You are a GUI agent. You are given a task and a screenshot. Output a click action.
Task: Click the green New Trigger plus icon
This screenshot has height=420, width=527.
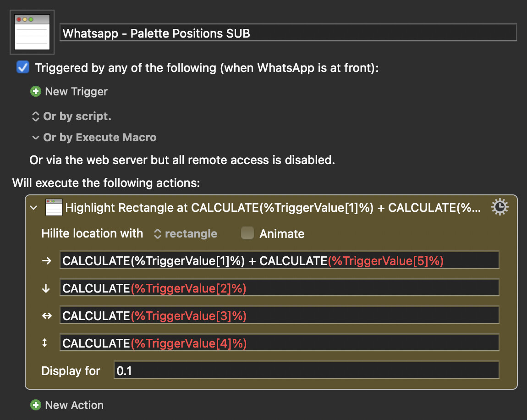pos(35,92)
